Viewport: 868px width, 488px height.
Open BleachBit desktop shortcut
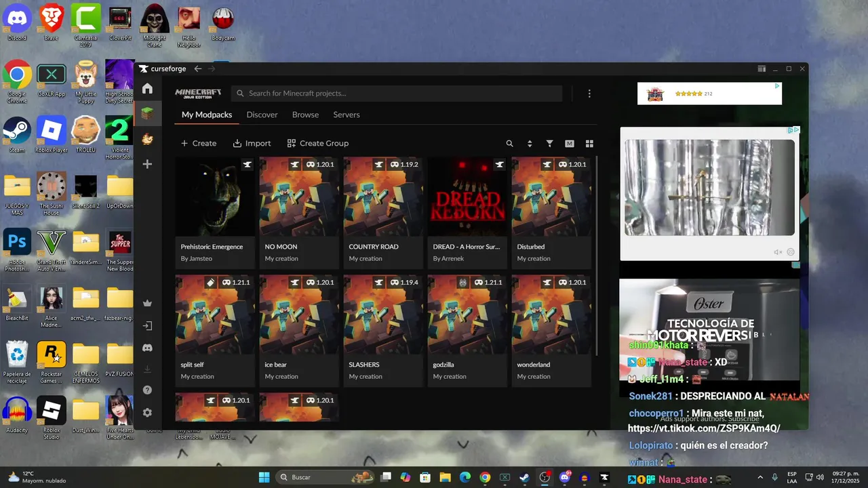point(17,303)
